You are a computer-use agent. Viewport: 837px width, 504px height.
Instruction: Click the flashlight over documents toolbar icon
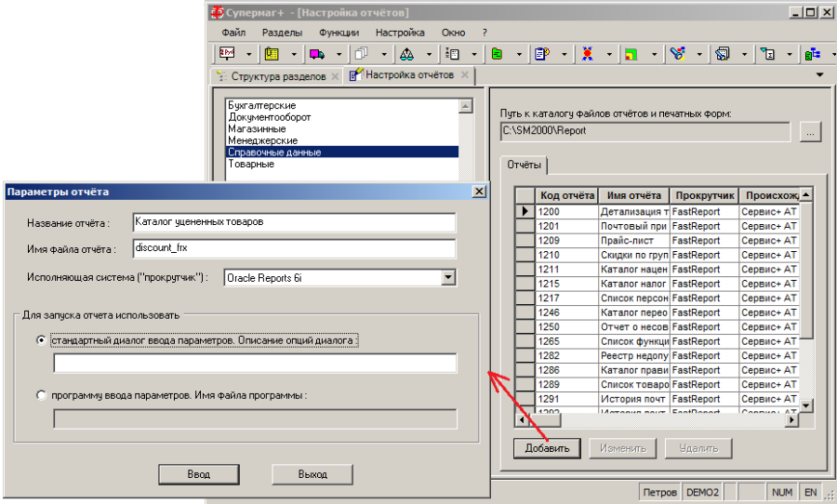[x=723, y=53]
